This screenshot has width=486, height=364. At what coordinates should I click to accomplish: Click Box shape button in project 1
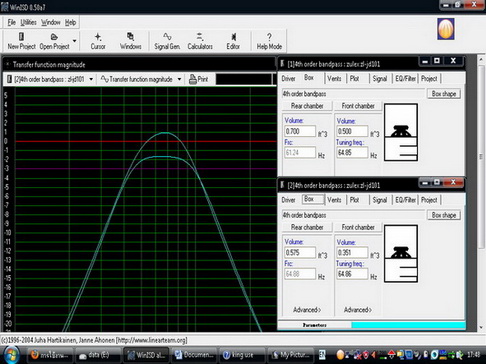(x=444, y=94)
